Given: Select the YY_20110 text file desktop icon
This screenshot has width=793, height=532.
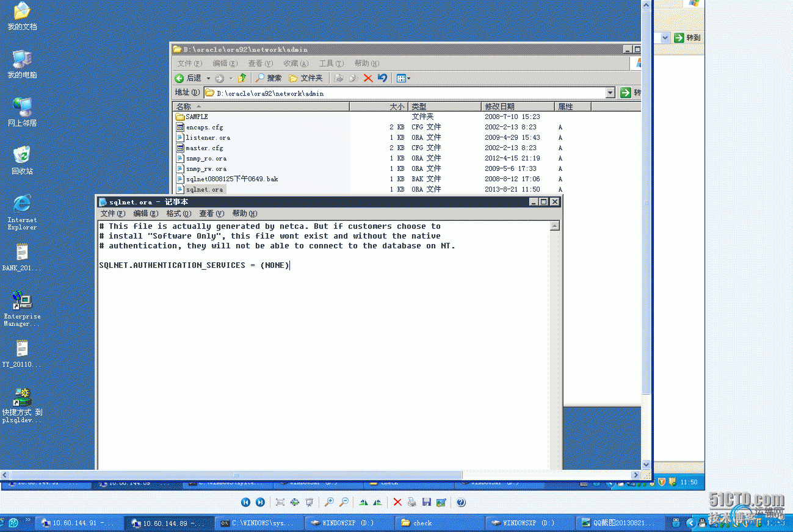Looking at the screenshot, I should (x=22, y=354).
